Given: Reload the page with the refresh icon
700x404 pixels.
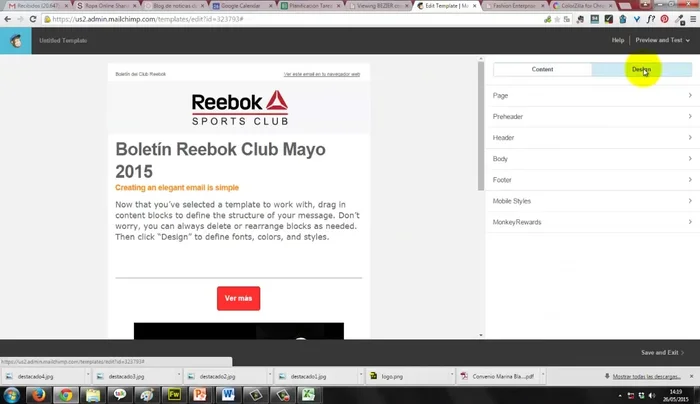Looking at the screenshot, I should [33, 19].
